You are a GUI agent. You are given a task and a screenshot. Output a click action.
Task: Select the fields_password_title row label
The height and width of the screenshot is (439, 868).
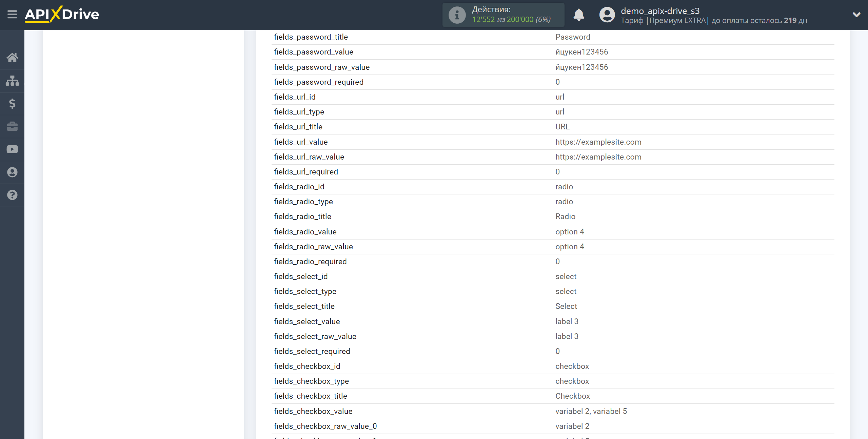pyautogui.click(x=311, y=37)
